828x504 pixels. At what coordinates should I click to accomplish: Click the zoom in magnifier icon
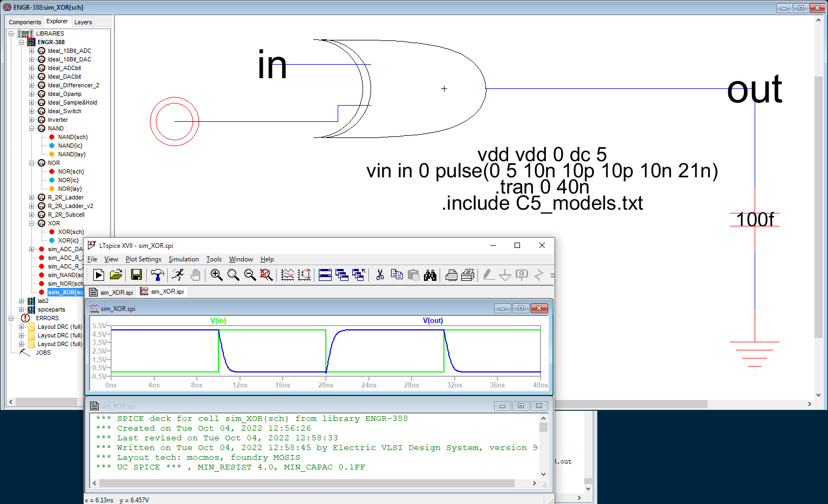pyautogui.click(x=216, y=275)
